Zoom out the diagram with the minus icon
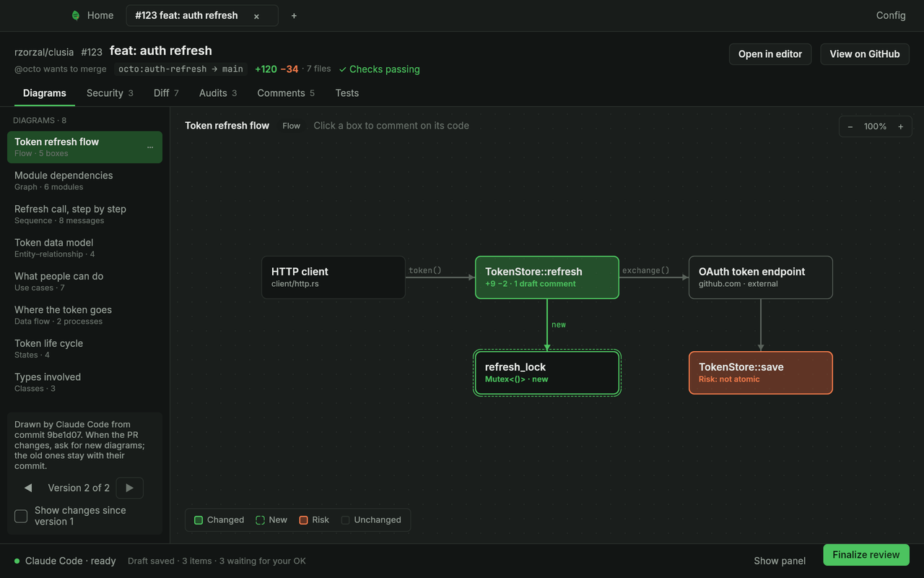 (850, 126)
